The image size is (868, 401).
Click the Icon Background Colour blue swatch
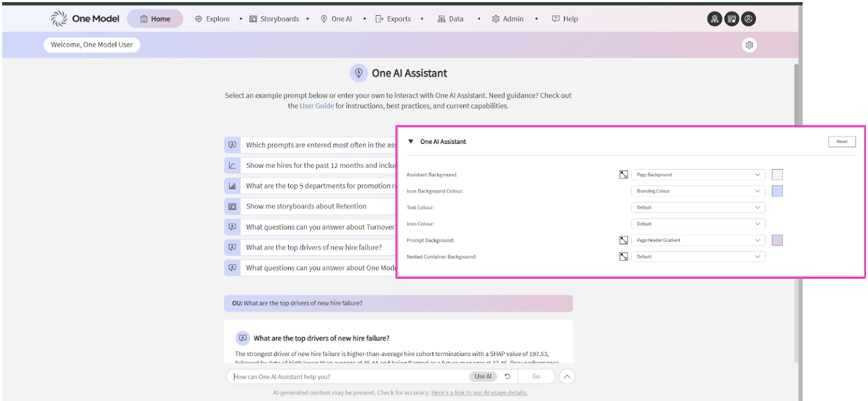click(777, 191)
